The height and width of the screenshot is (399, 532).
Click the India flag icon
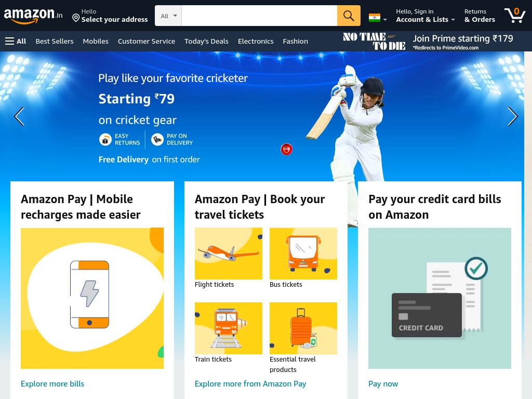[x=375, y=17]
